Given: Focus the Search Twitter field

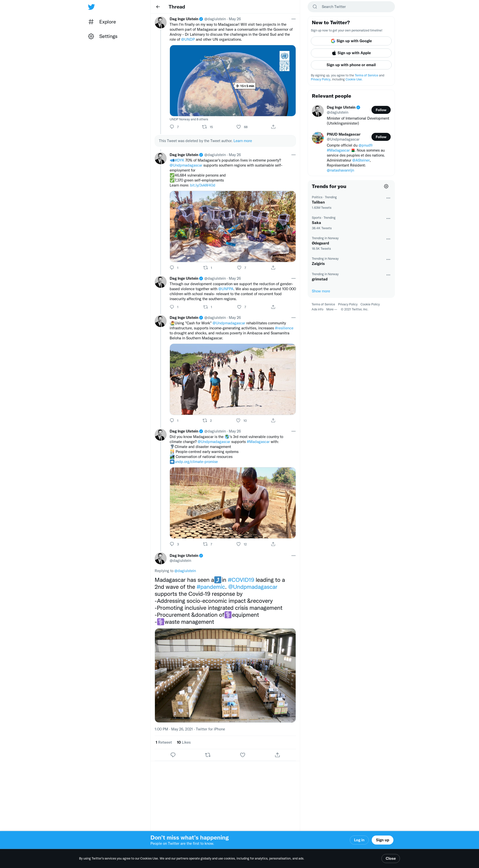Looking at the screenshot, I should click(x=351, y=7).
